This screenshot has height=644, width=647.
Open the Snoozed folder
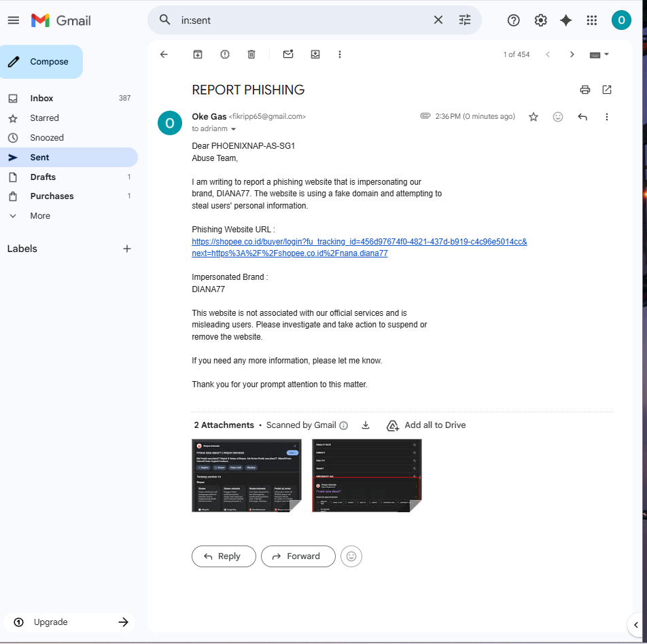69,138
